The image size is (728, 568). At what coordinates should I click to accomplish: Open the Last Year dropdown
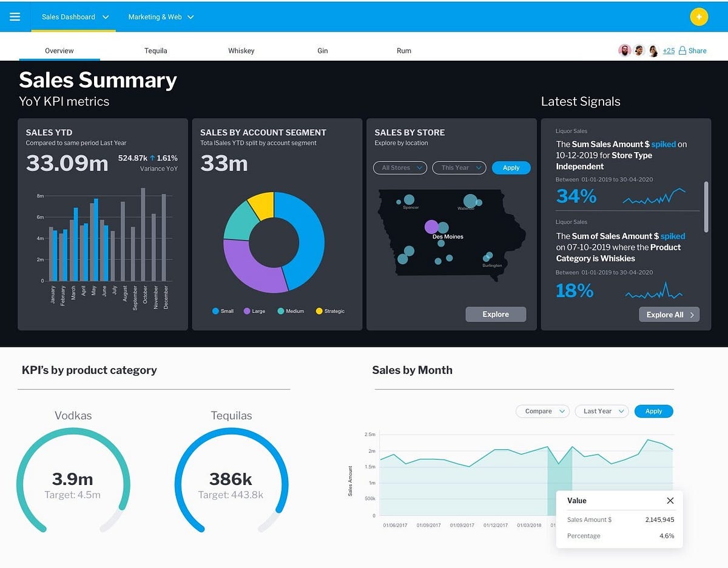601,411
